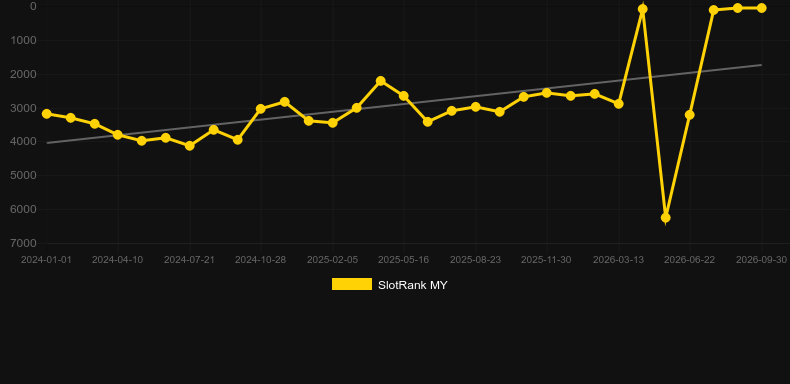Click the 7000 y-axis label

(23, 243)
